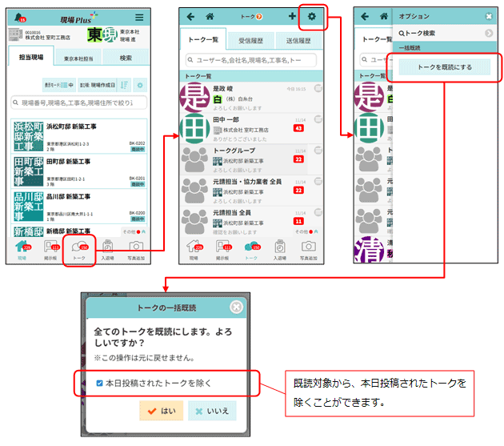
Task: Open 掲示板 from the first screen's bottom bar
Action: point(50,250)
